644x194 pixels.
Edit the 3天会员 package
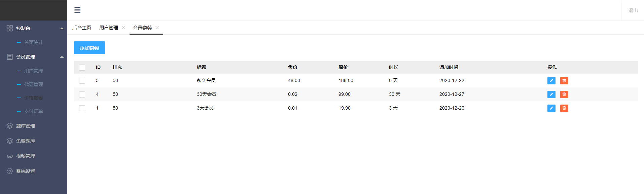click(x=551, y=108)
